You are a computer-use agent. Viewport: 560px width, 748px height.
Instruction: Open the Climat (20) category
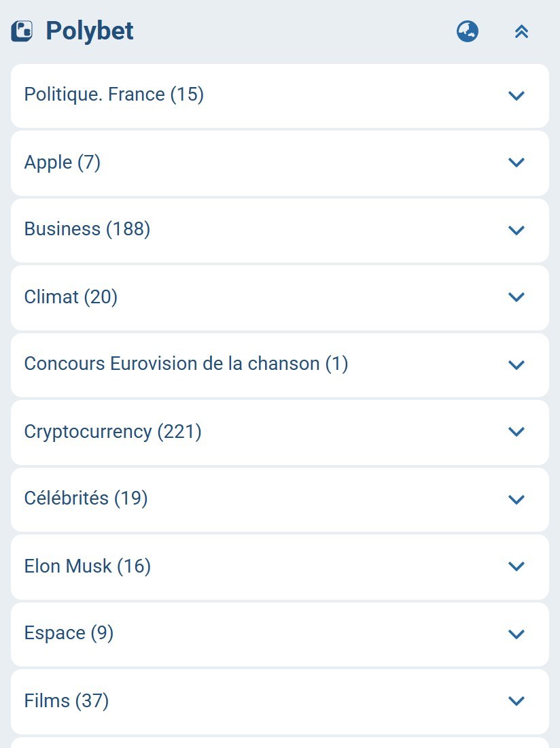click(71, 296)
